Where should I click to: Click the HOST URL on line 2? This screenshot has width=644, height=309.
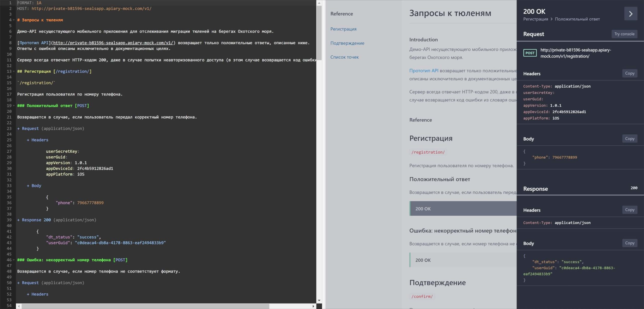(x=91, y=9)
